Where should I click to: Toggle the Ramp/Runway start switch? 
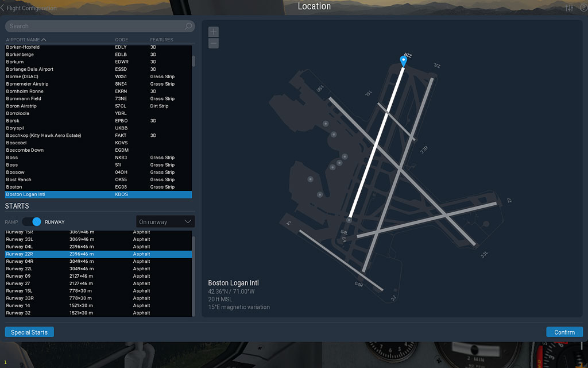point(33,222)
